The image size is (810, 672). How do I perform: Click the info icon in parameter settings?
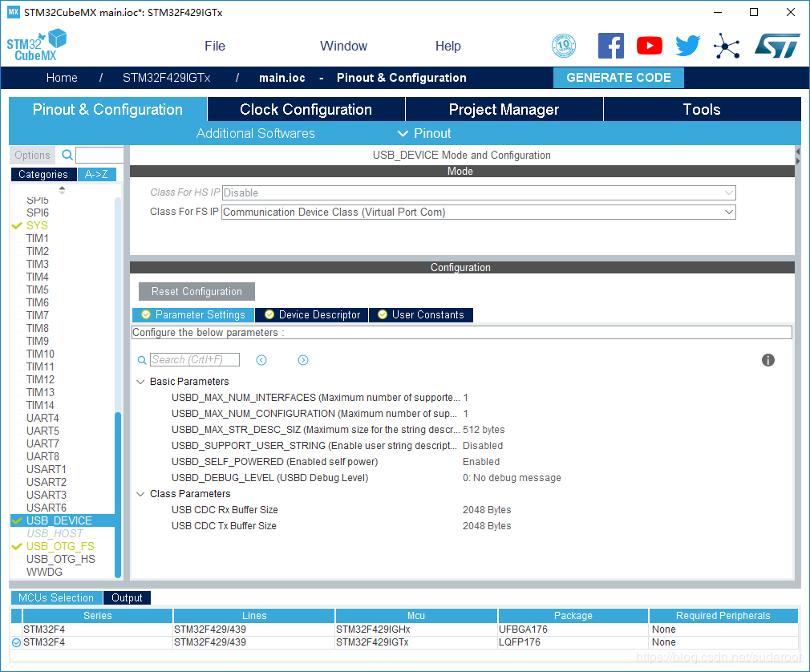coord(768,360)
